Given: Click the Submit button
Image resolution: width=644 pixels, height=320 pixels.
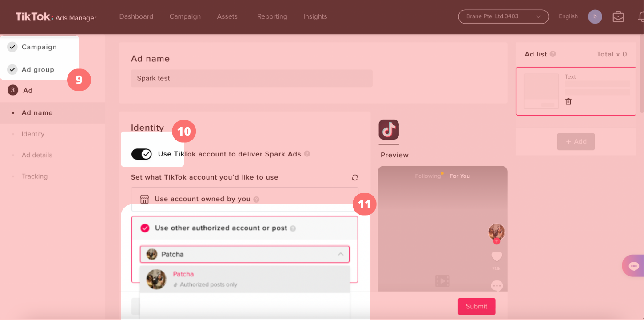Looking at the screenshot, I should click(x=477, y=306).
